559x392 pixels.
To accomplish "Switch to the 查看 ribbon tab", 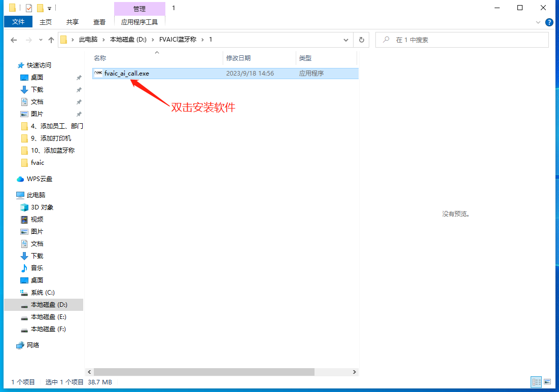I will [x=99, y=22].
